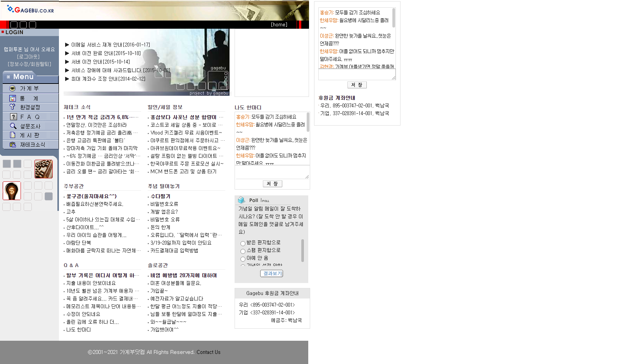Click 저장 button in right chat panel

coord(357,85)
